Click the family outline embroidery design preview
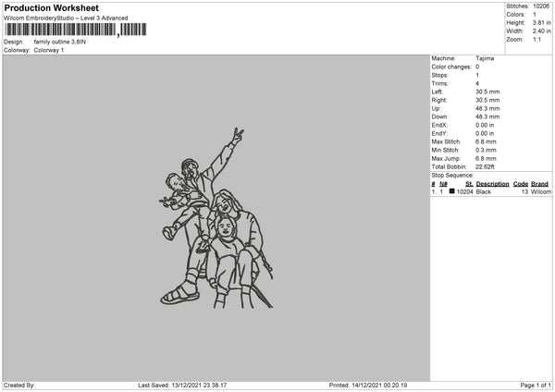This screenshot has height=392, width=555. 216,218
